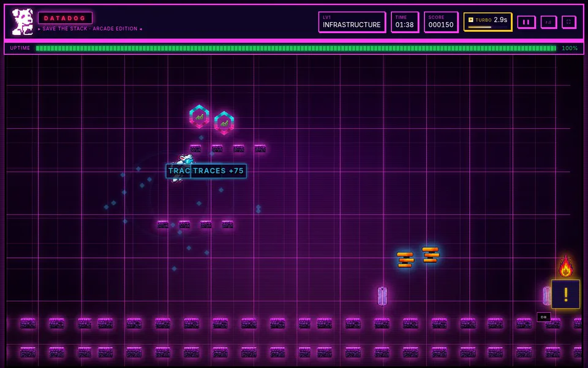This screenshot has width=588, height=368.
Task: Click the SCORE 000150 counter
Action: [441, 22]
